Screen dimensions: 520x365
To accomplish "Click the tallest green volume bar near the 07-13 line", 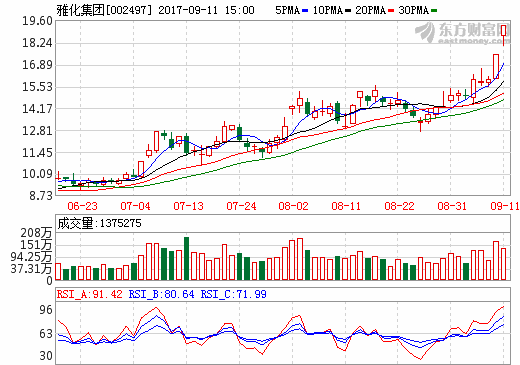I will [x=187, y=258].
